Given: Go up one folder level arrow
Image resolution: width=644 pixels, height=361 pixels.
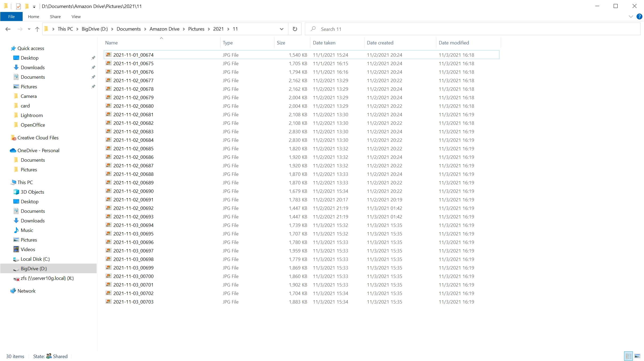Looking at the screenshot, I should tap(37, 29).
